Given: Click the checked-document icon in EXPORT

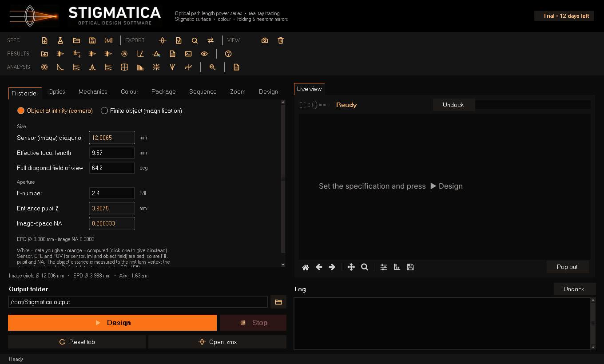Looking at the screenshot, I should [x=179, y=40].
